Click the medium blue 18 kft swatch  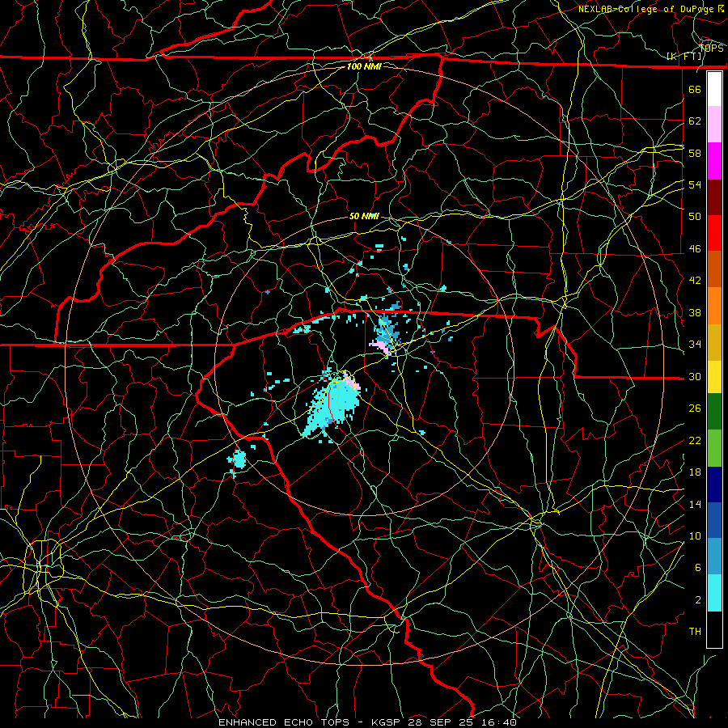pos(714,520)
